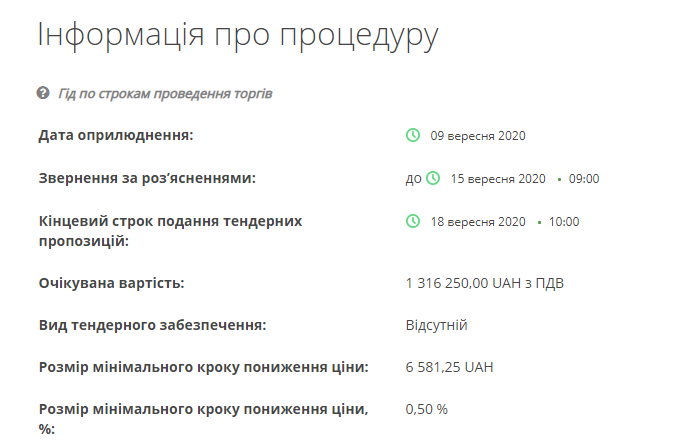Image resolution: width=677 pixels, height=443 pixels.
Task: Click the 'Відсутній' tender security value
Action: coord(436,325)
